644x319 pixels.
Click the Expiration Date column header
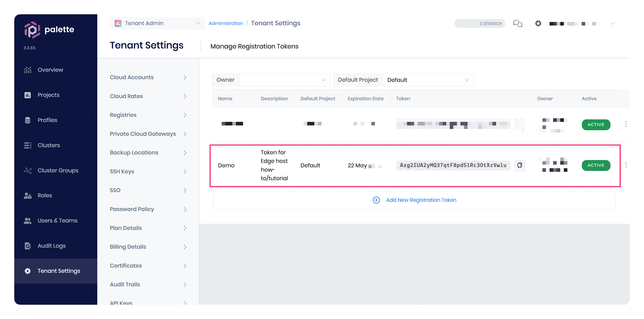(x=365, y=99)
